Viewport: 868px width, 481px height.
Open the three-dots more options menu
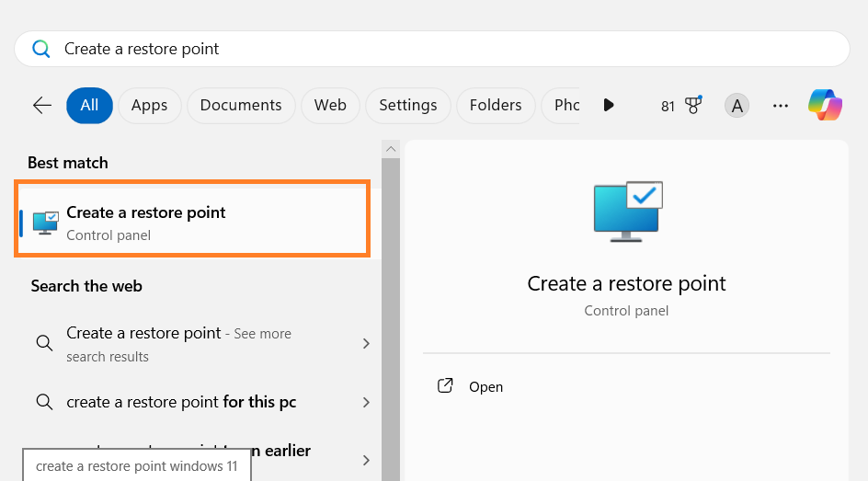point(781,106)
